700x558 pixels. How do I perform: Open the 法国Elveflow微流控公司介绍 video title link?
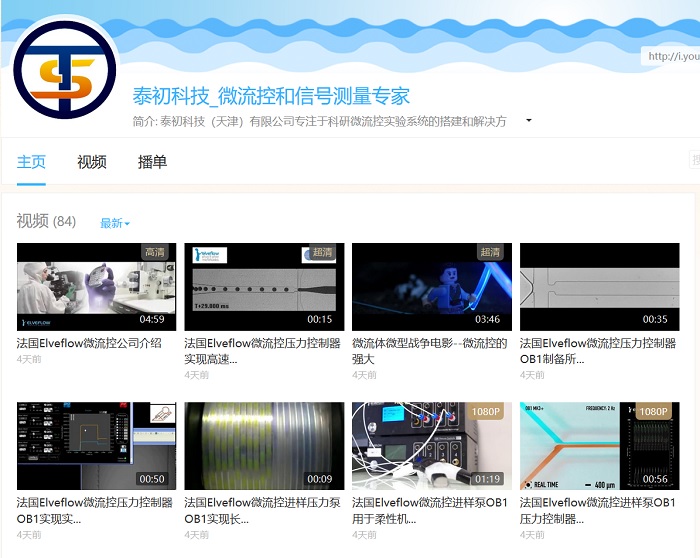pyautogui.click(x=89, y=343)
